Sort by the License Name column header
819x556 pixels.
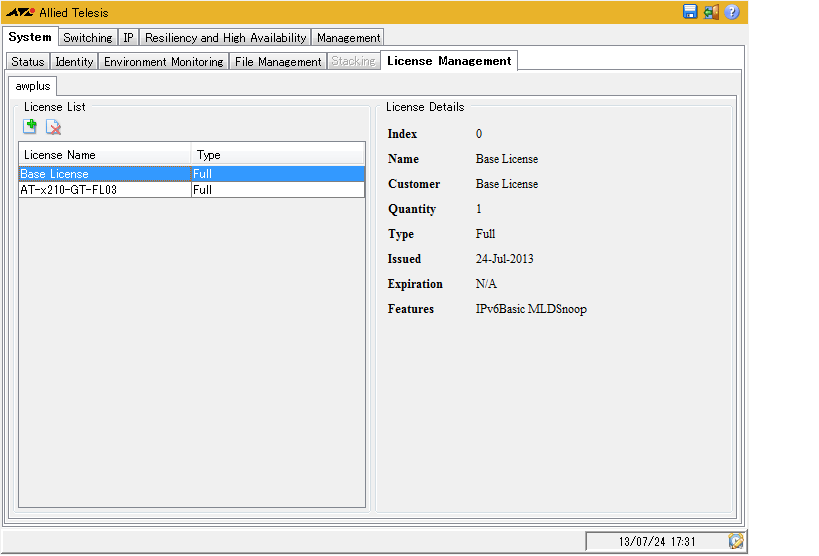[105, 155]
